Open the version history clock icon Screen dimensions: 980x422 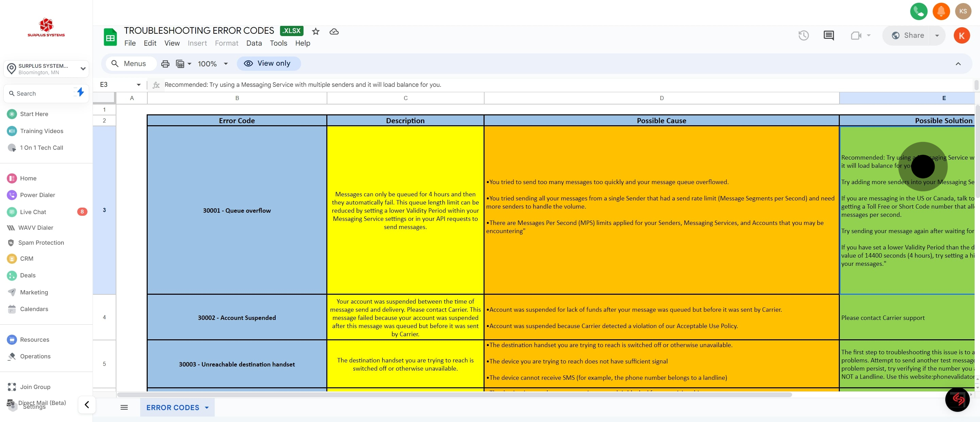[803, 35]
